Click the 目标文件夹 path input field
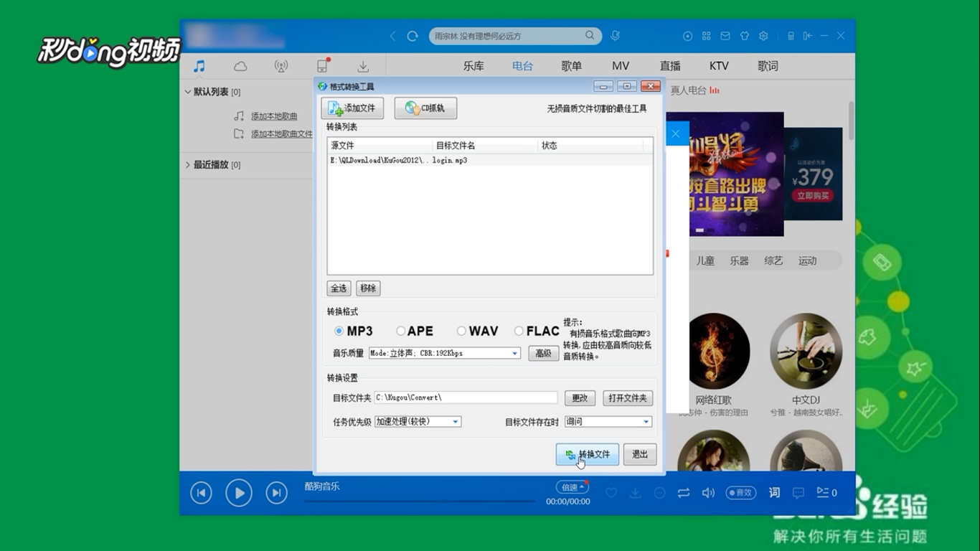980x551 pixels. 466,397
